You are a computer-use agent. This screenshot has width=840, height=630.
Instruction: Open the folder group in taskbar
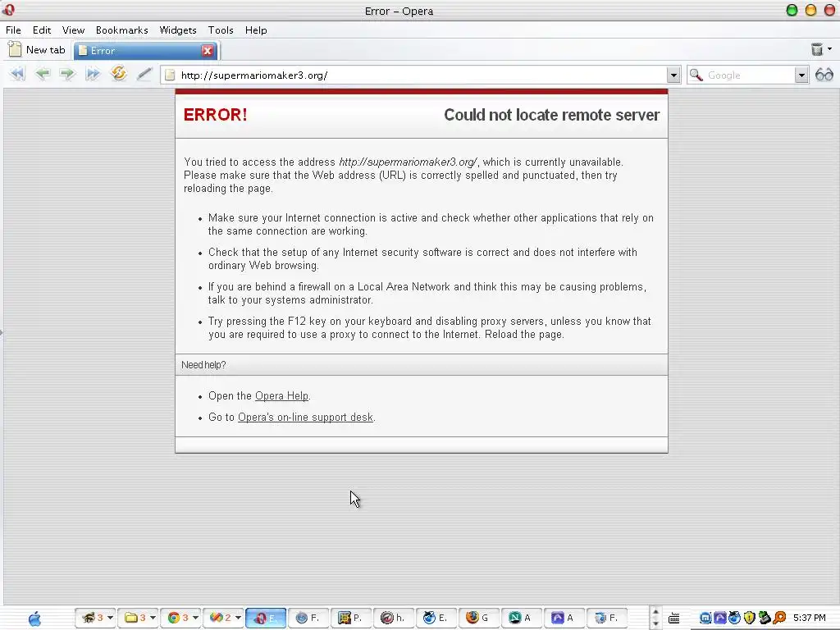click(x=137, y=618)
